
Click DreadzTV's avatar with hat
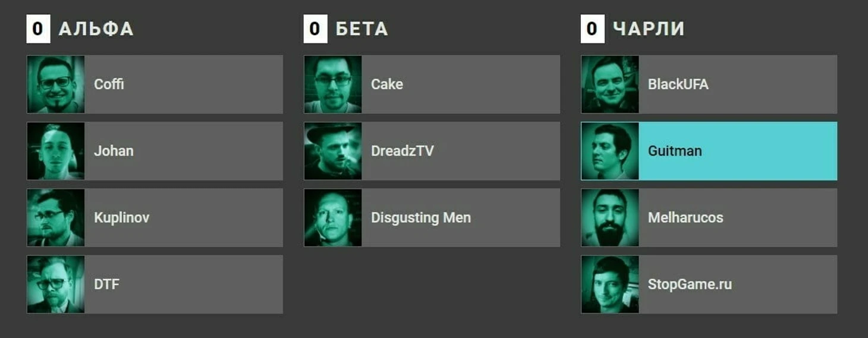[x=333, y=151]
